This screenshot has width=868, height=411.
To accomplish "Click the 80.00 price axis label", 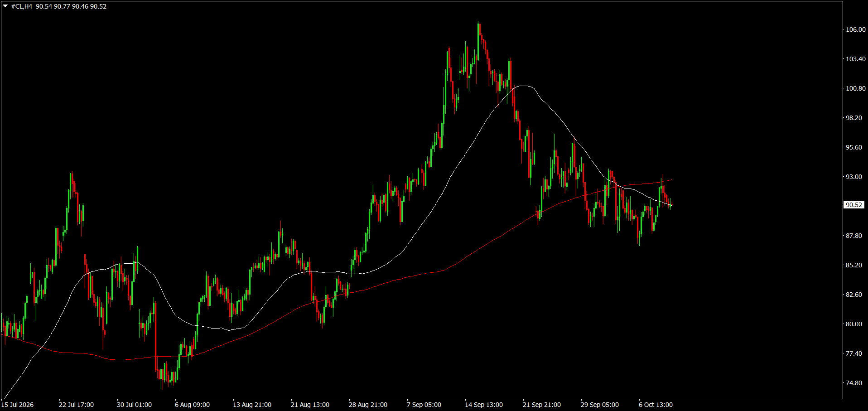I will click(x=854, y=324).
